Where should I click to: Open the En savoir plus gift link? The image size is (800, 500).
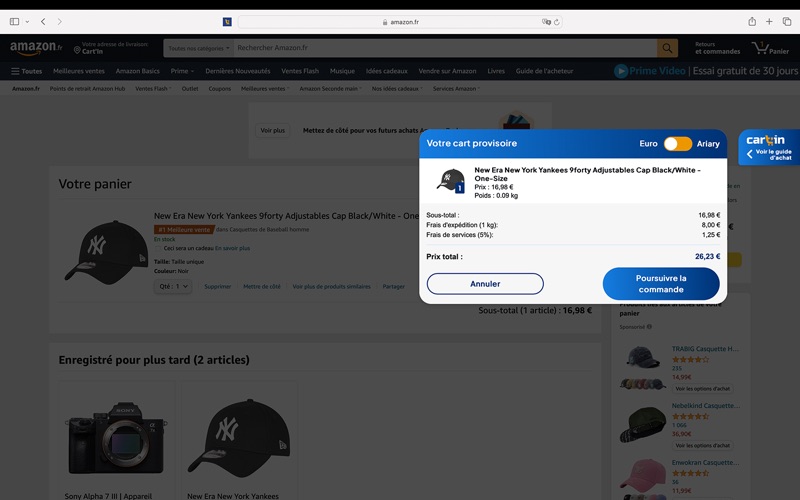[232, 248]
